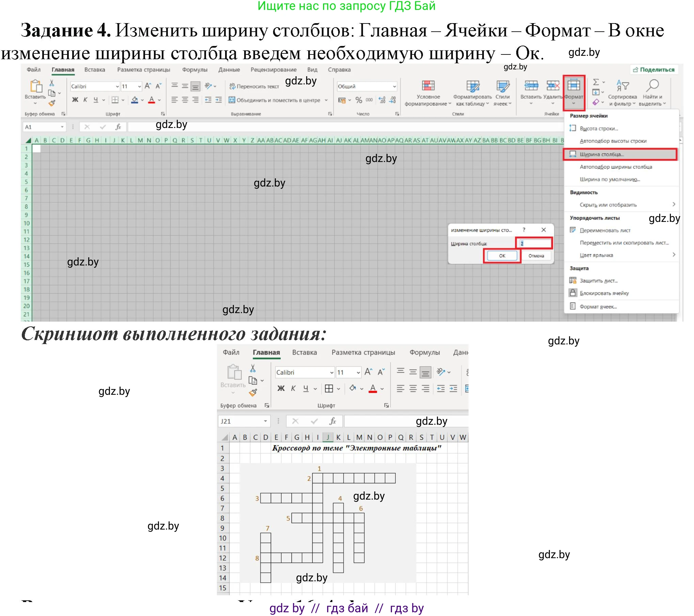Apply underline using the Ч icon

pos(96,99)
